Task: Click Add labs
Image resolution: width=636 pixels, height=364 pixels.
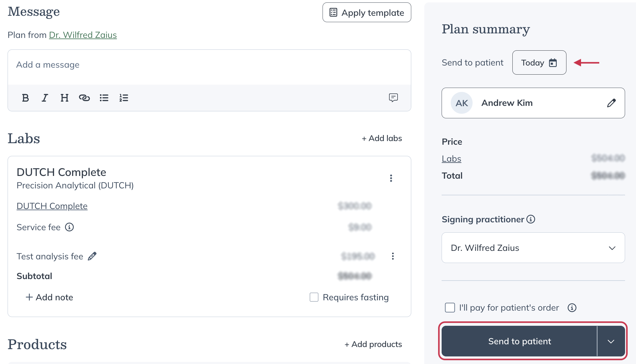Action: point(382,138)
